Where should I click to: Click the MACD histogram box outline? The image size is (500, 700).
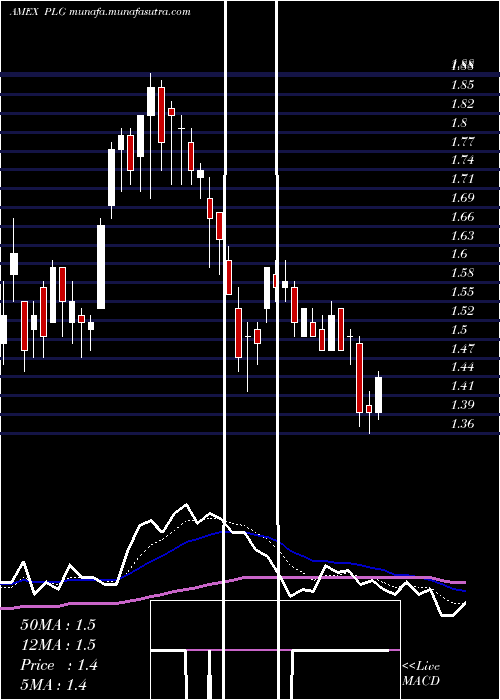click(x=275, y=650)
